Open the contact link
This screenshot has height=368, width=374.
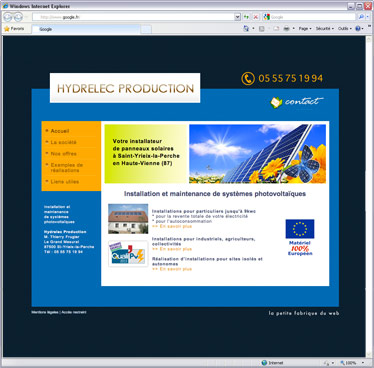[x=297, y=101]
